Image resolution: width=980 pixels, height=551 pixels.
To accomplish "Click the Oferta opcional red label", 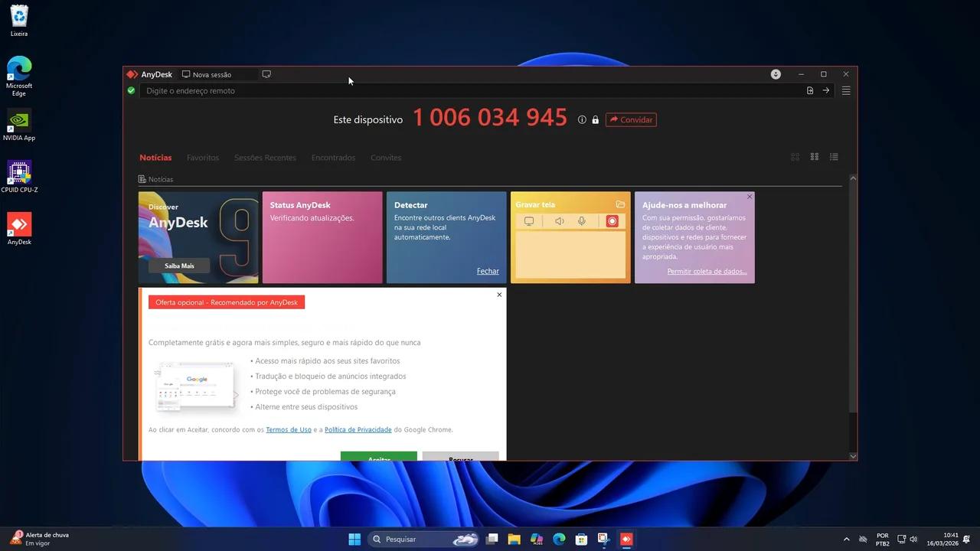I will 227,302.
